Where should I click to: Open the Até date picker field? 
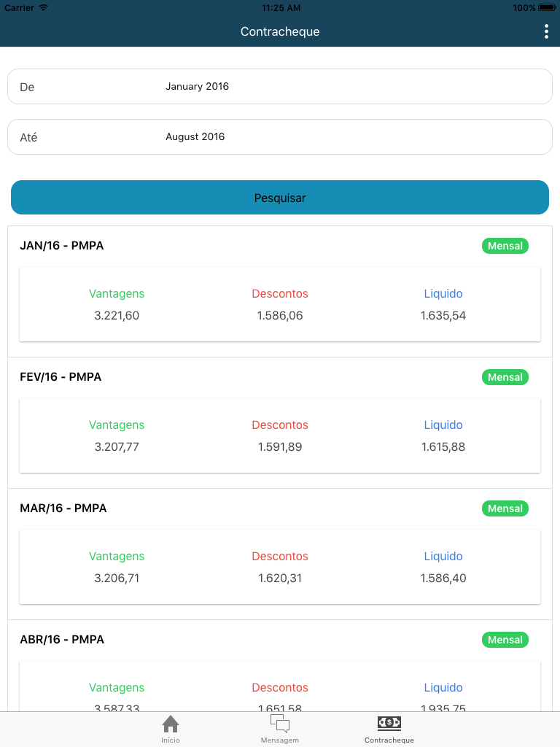point(280,136)
